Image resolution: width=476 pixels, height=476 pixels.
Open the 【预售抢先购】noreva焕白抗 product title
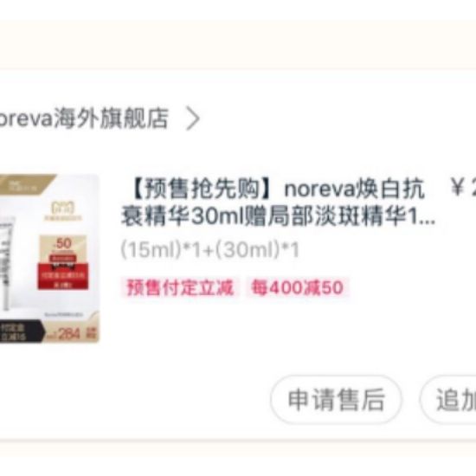pos(278,189)
